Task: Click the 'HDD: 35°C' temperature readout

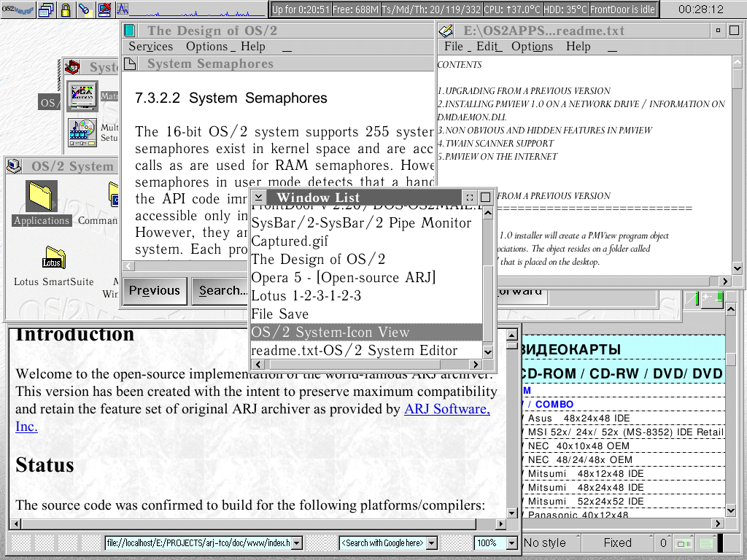Action: pos(566,9)
